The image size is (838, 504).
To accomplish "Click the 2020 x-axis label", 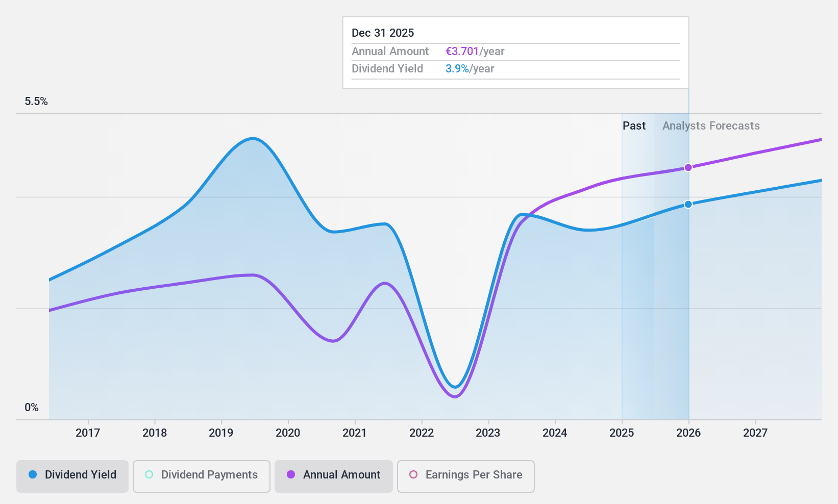I will 288,433.
